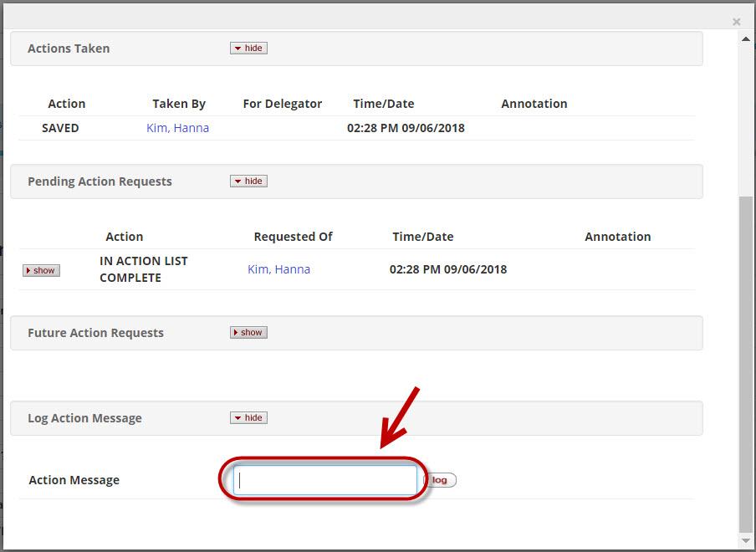Show details for IN ACTION LIST COMPLETE row
Screen dimensions: 756x552
pyautogui.click(x=42, y=270)
